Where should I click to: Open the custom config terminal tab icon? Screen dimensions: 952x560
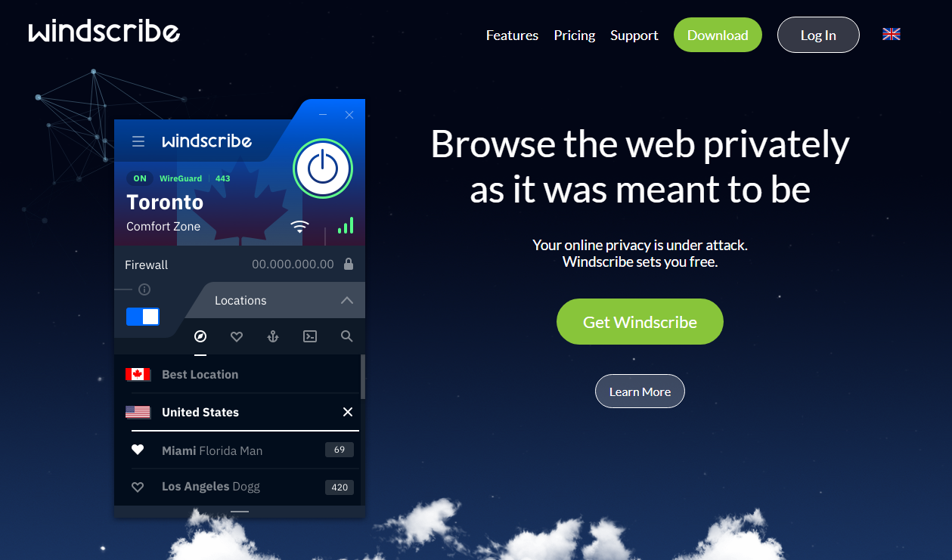pos(310,336)
